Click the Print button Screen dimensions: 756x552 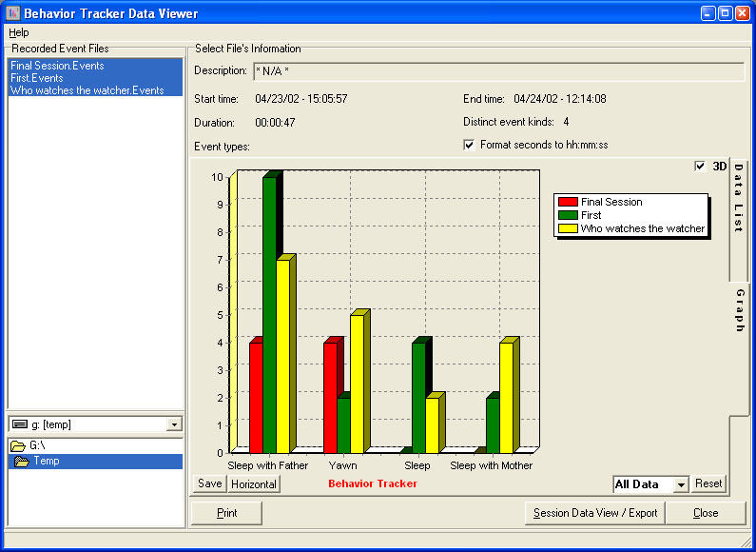click(x=226, y=513)
